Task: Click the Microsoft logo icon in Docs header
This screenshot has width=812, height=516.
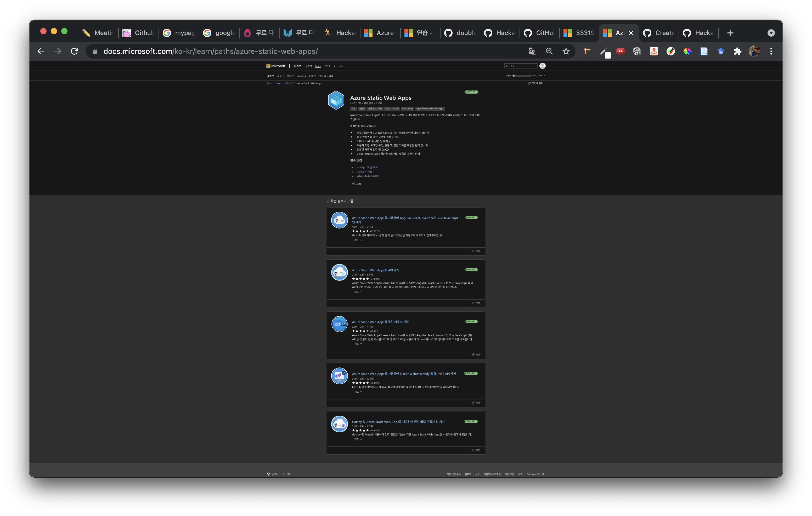Action: pyautogui.click(x=268, y=66)
